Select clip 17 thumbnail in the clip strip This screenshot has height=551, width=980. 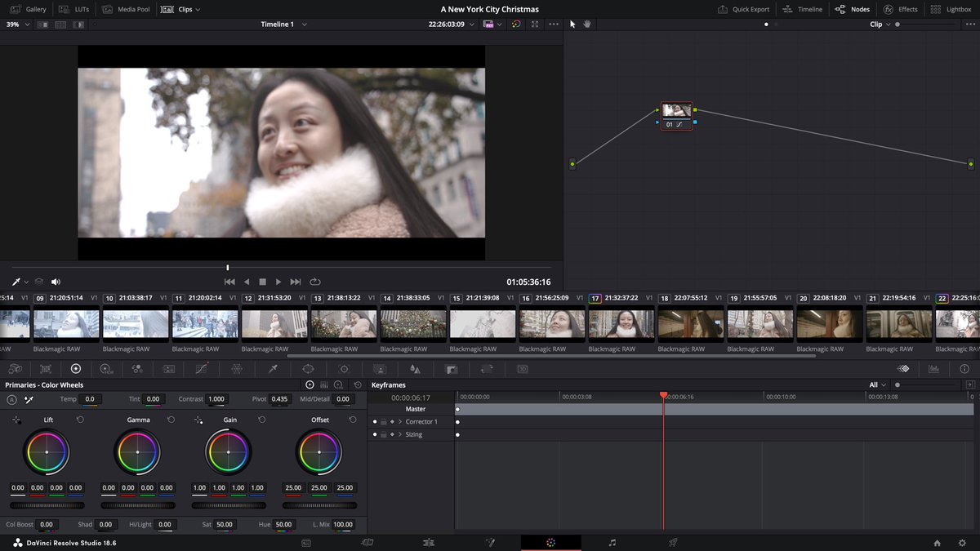coord(621,324)
